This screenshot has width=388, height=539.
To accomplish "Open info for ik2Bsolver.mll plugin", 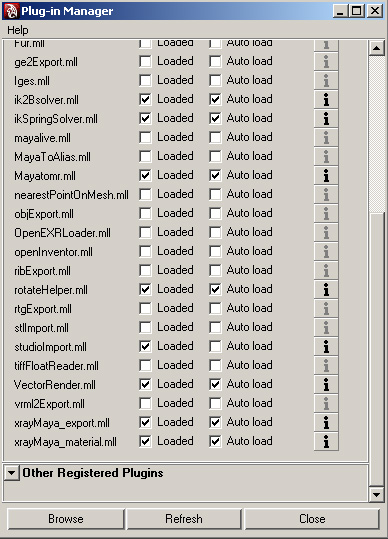I will click(x=326, y=100).
